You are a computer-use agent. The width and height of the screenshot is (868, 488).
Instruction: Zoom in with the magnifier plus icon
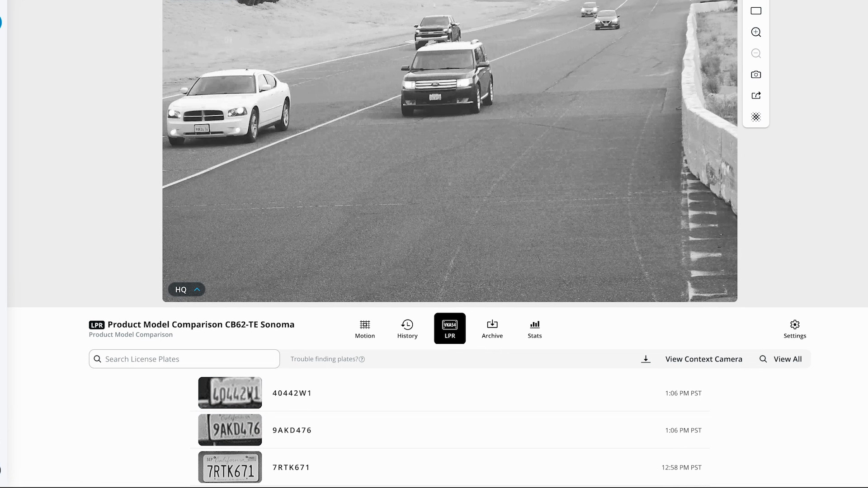click(756, 32)
